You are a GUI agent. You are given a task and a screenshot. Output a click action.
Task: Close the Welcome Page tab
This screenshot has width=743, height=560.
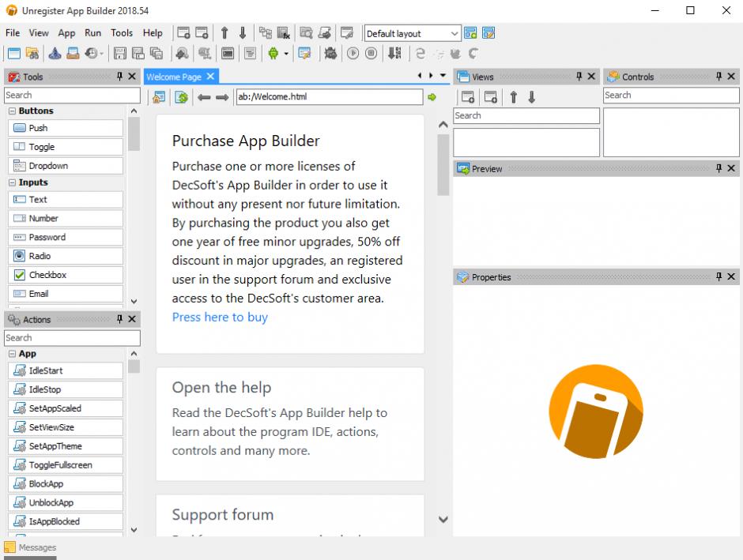tap(210, 76)
